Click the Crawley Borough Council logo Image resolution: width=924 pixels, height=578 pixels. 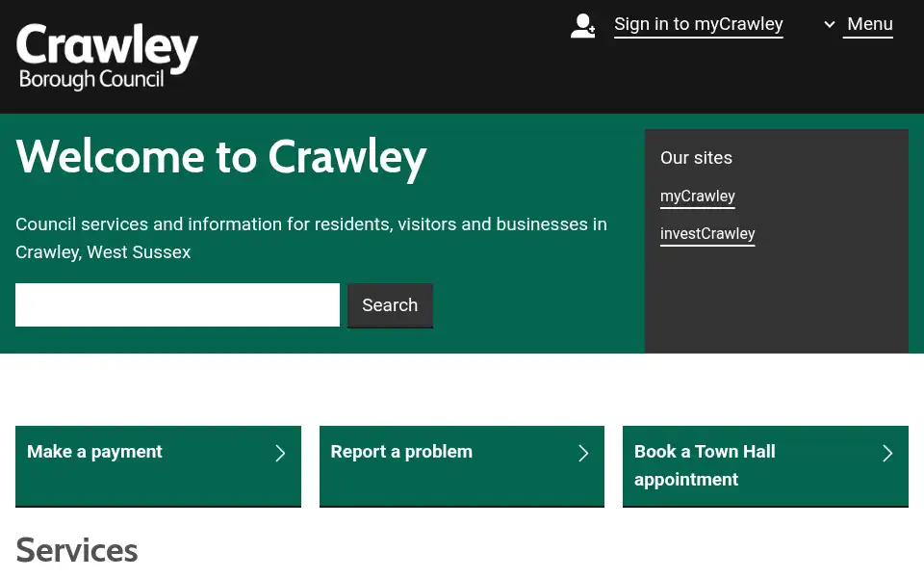click(107, 57)
